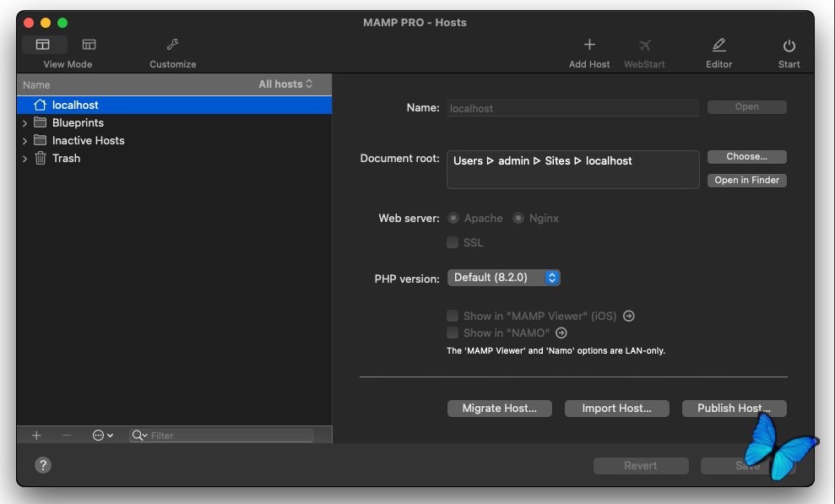Open help with question mark button
Screen dimensions: 835x504
43,465
